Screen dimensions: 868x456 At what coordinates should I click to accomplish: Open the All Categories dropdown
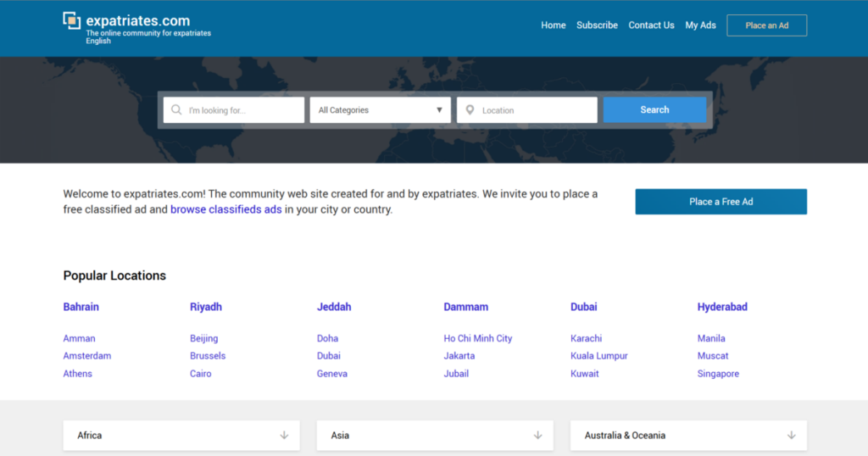(381, 109)
